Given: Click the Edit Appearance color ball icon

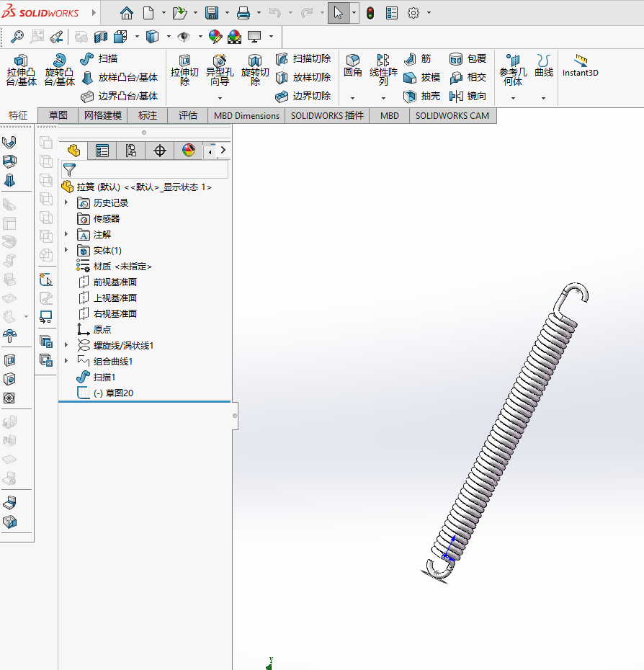Looking at the screenshot, I should click(x=215, y=37).
